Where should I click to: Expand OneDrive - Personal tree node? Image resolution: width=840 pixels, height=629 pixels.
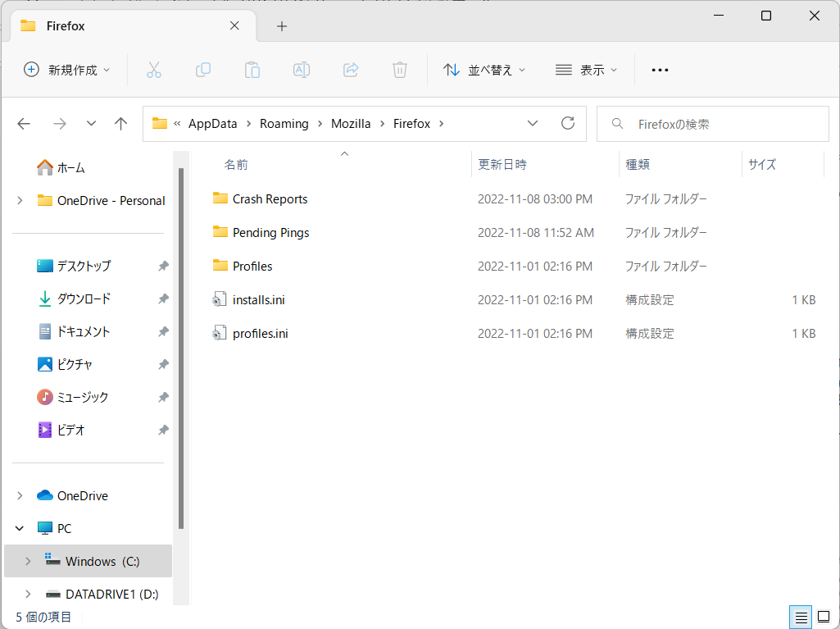coord(20,201)
